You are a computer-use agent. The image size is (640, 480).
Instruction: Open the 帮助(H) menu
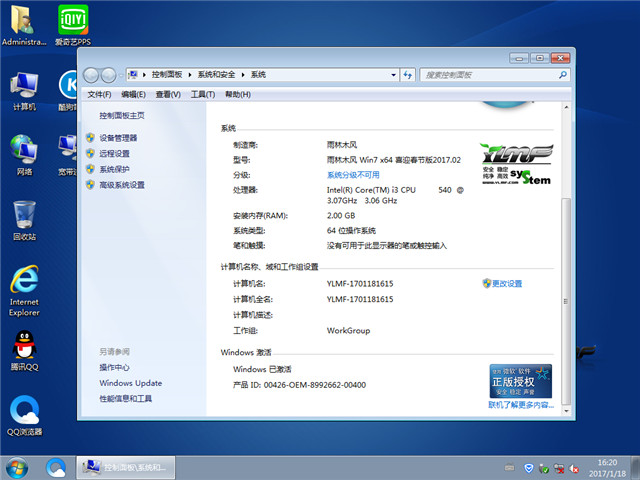click(x=238, y=94)
